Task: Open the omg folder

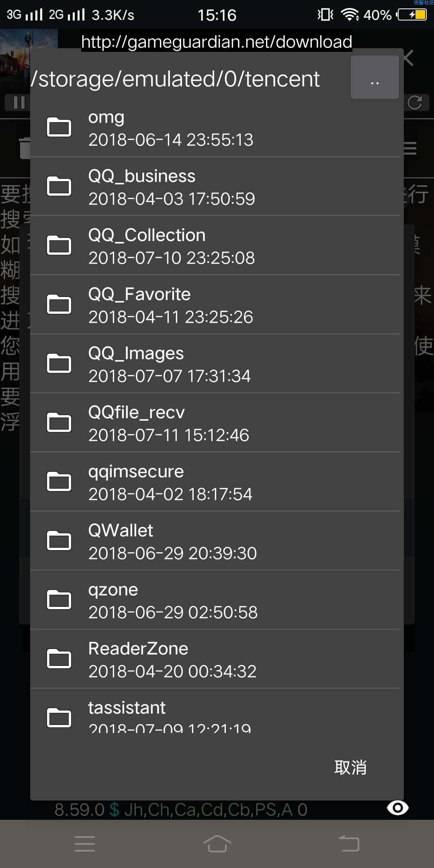Action: point(215,127)
